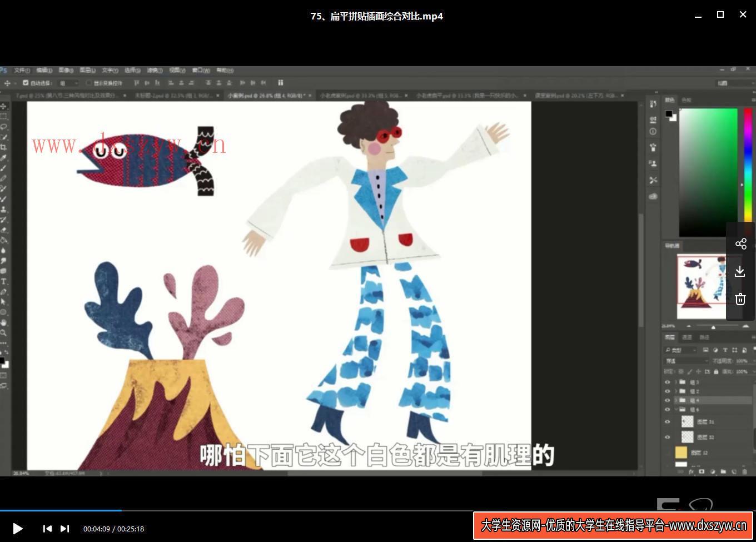The width and height of the screenshot is (756, 542).
Task: Click the video player share icon
Action: (x=740, y=243)
